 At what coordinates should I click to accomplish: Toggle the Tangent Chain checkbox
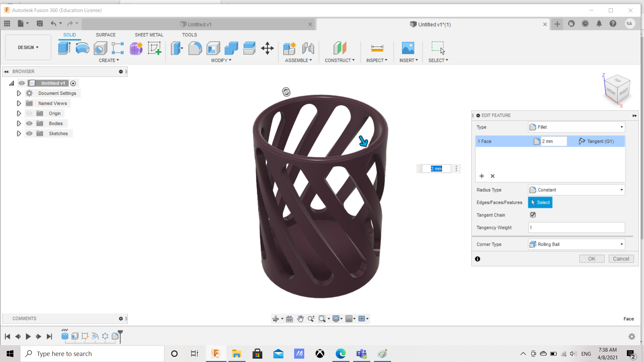point(533,215)
